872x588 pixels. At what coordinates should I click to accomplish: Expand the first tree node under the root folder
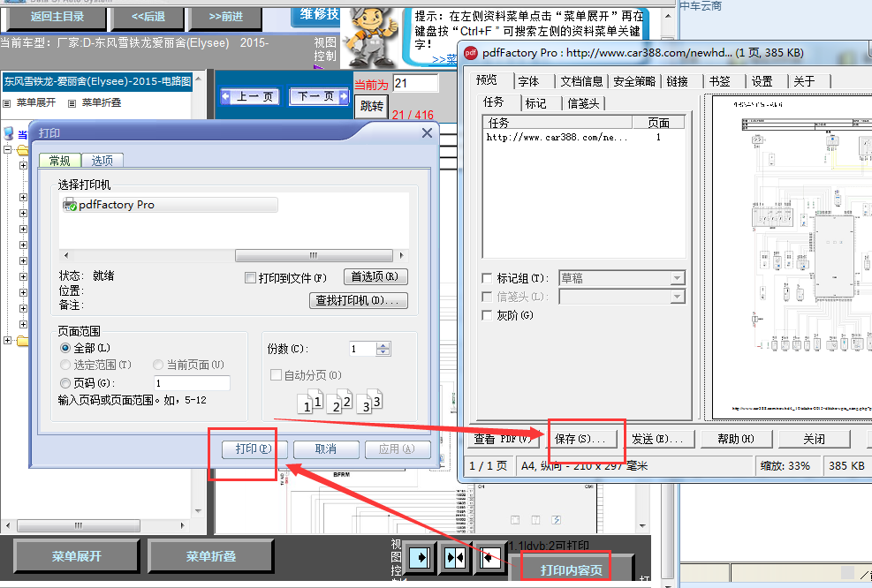(23, 165)
